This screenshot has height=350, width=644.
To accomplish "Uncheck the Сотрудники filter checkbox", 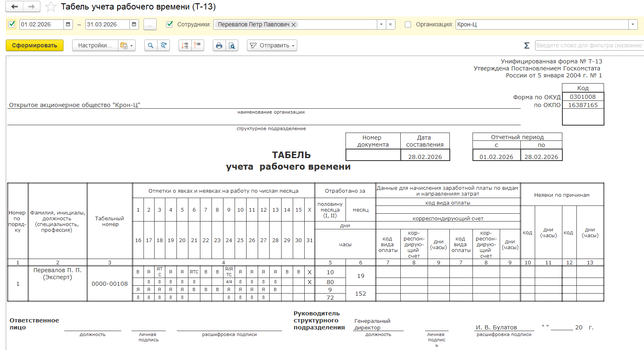I will [169, 24].
